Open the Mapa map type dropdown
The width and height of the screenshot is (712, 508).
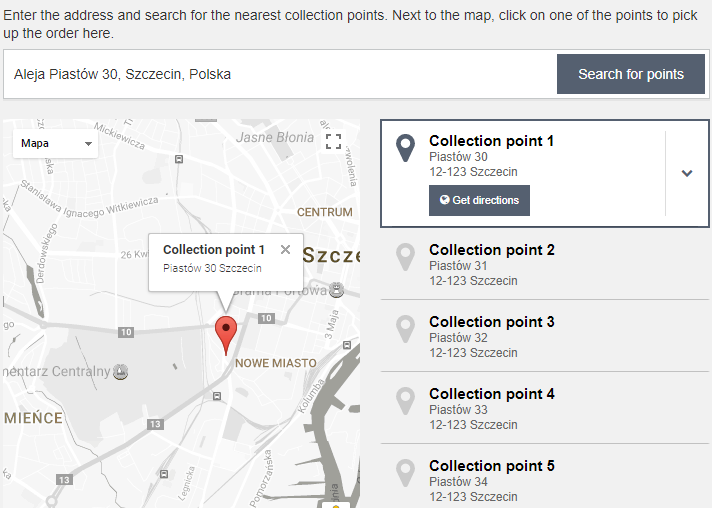coord(55,143)
